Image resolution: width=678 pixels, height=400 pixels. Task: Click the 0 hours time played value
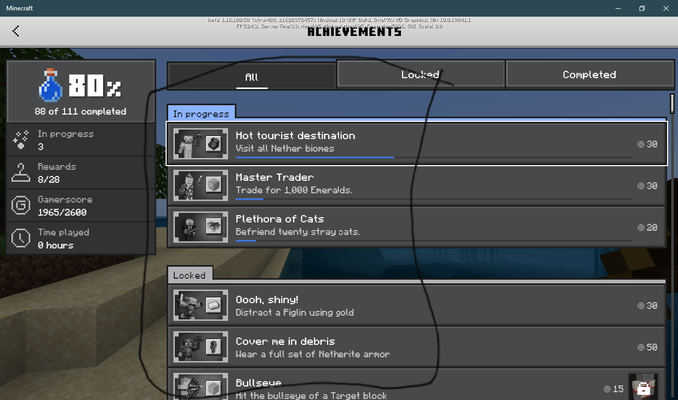[55, 245]
